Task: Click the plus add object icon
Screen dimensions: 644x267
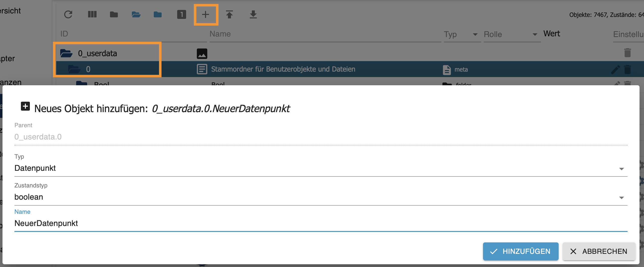Action: [x=206, y=14]
